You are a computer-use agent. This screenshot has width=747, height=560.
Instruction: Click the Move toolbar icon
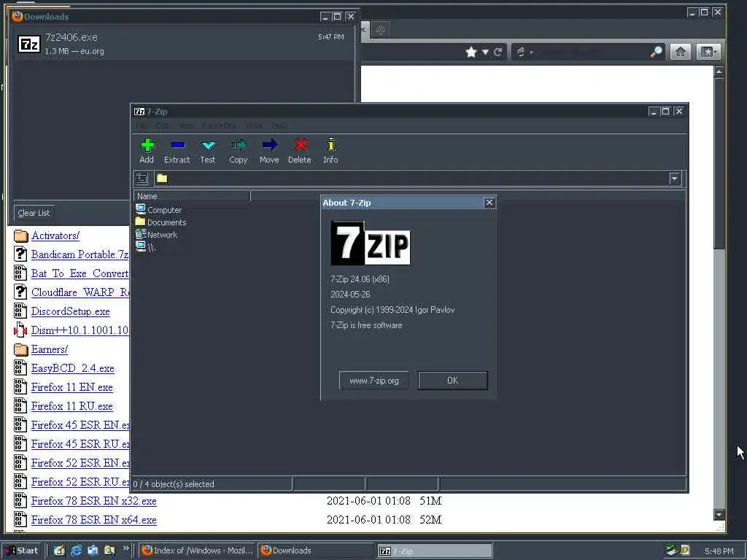tap(270, 145)
